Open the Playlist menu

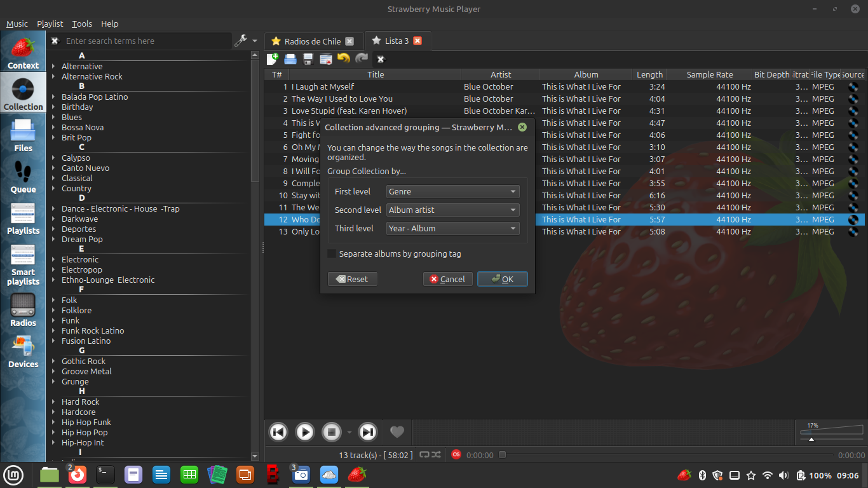tap(50, 24)
